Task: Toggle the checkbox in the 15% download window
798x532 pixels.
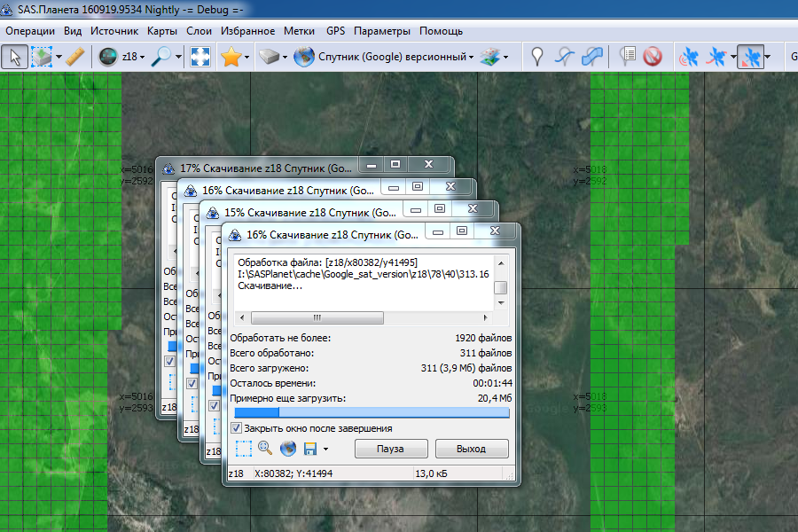Action: [x=214, y=404]
